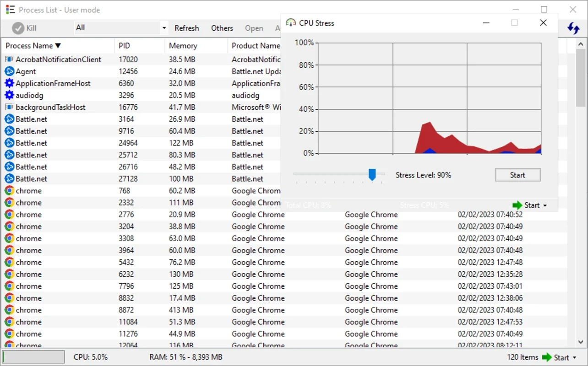Click RAM: 51 % - 8,393 MB status text

point(186,357)
